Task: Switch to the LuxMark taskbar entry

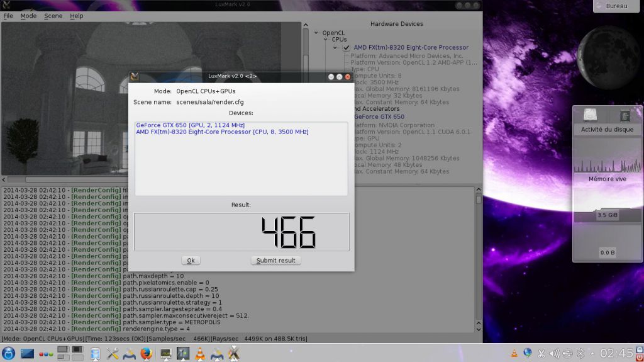Action: click(234, 353)
